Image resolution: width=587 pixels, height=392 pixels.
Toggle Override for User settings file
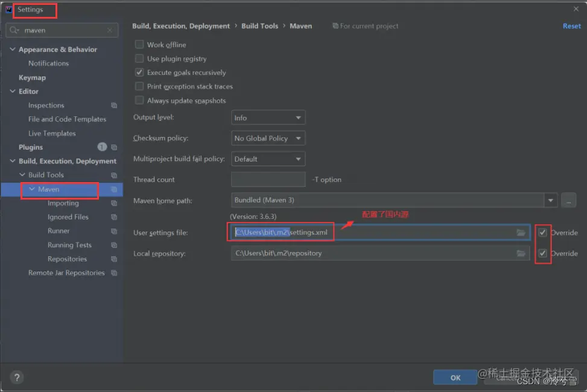[x=542, y=233]
